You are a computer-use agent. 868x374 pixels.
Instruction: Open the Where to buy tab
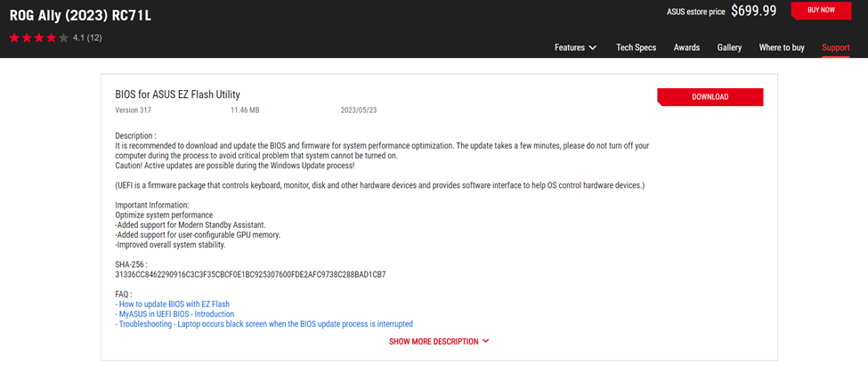[782, 48]
